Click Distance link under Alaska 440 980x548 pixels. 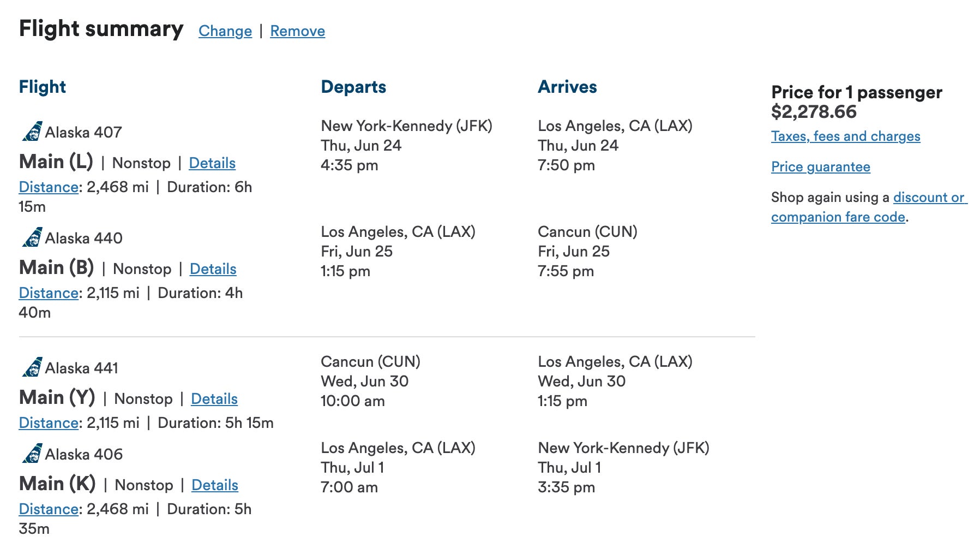click(48, 293)
